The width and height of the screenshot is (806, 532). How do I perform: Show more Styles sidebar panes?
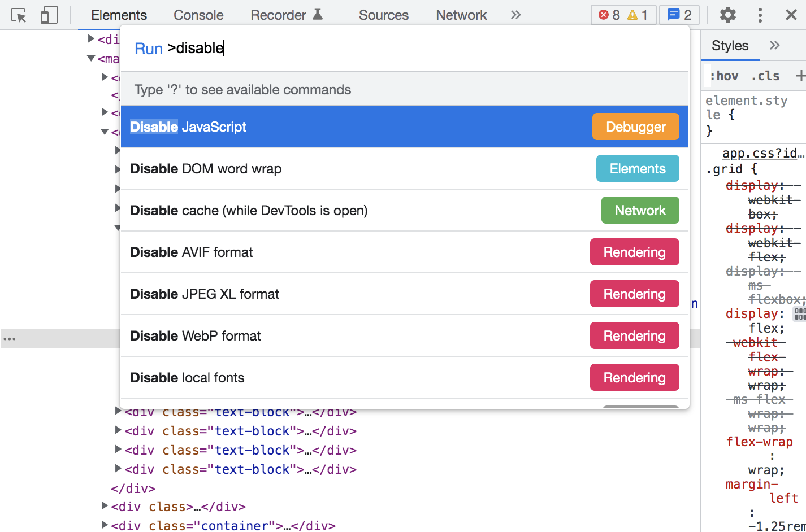tap(774, 46)
